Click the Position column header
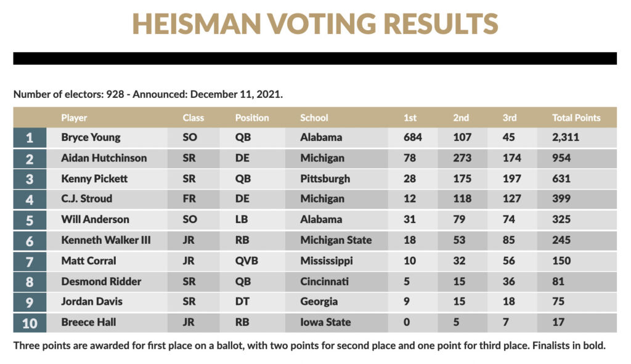The height and width of the screenshot is (364, 631). pos(252,118)
